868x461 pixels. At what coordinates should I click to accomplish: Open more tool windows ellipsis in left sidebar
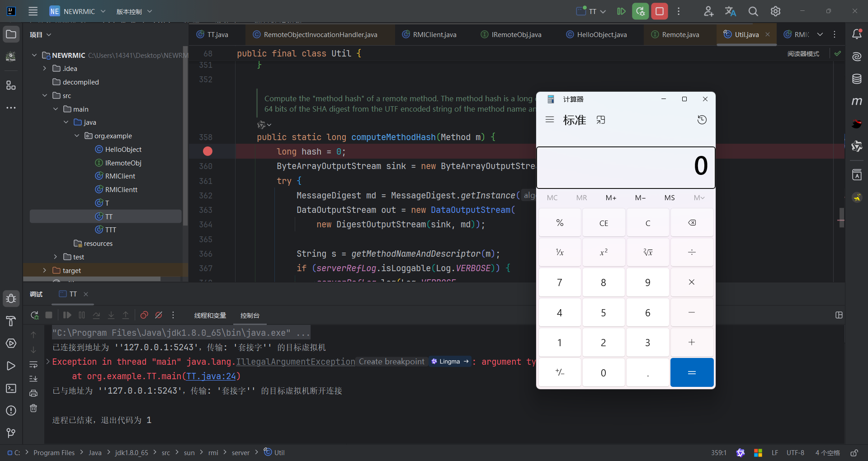11,108
